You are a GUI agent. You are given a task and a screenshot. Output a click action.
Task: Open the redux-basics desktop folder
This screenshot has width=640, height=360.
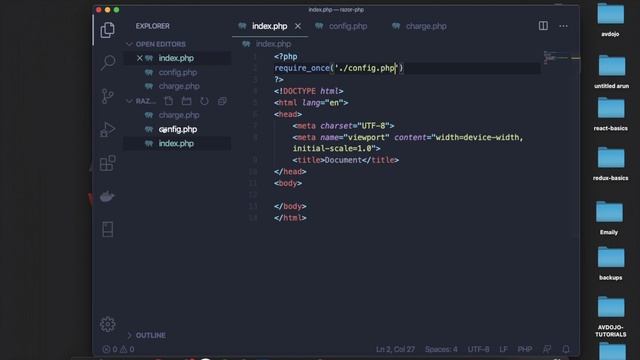coord(611,164)
